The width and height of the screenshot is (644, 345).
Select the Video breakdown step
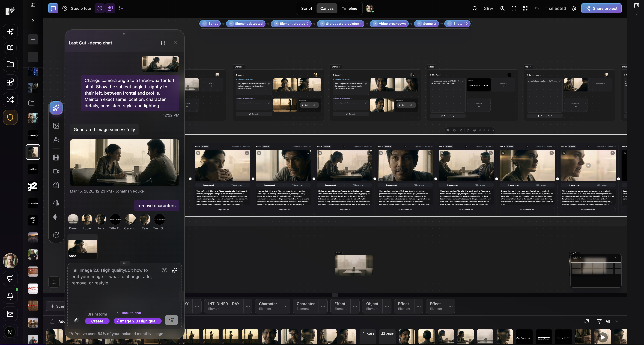tap(389, 23)
